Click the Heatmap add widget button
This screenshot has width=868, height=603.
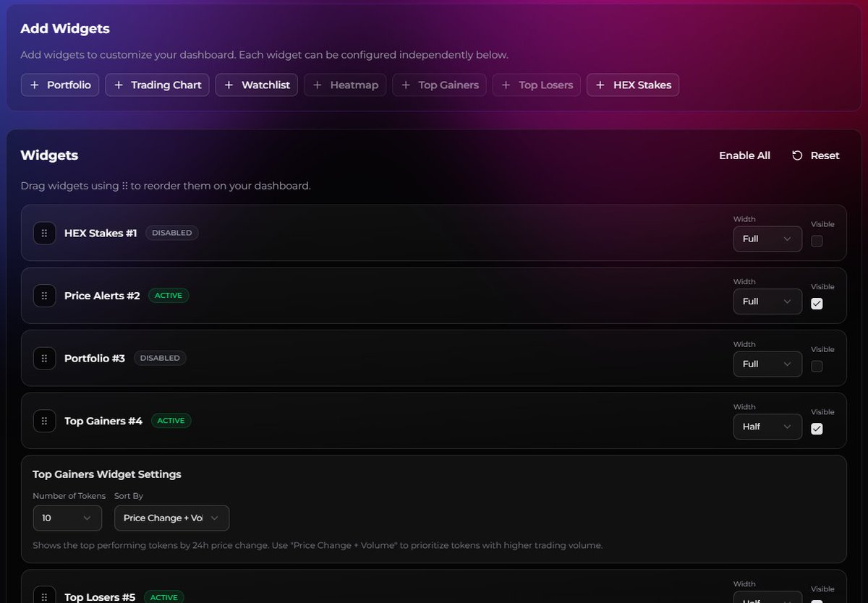[x=345, y=85]
